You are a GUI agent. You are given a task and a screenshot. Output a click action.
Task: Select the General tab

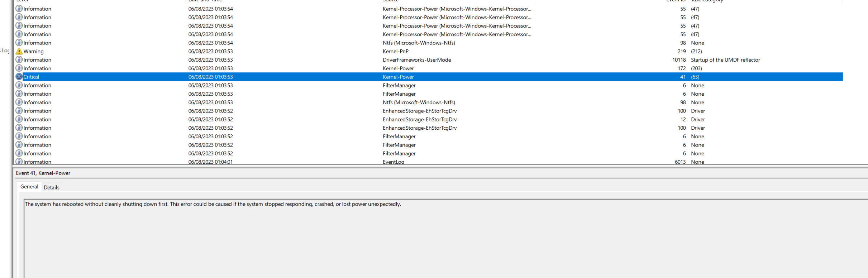29,187
